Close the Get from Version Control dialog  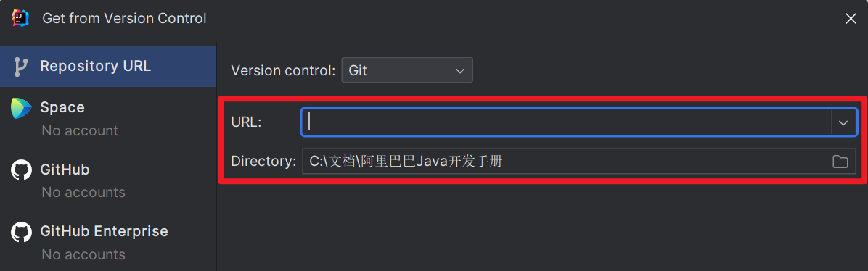click(851, 19)
